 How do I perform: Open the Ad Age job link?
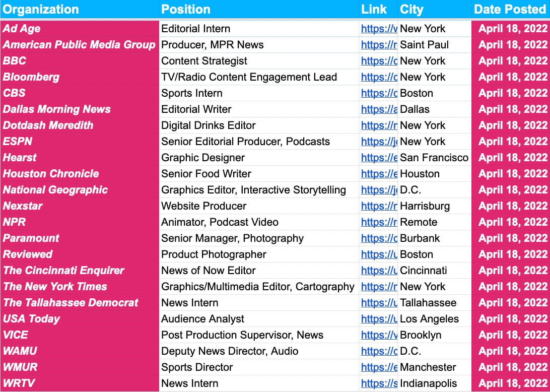pyautogui.click(x=379, y=29)
